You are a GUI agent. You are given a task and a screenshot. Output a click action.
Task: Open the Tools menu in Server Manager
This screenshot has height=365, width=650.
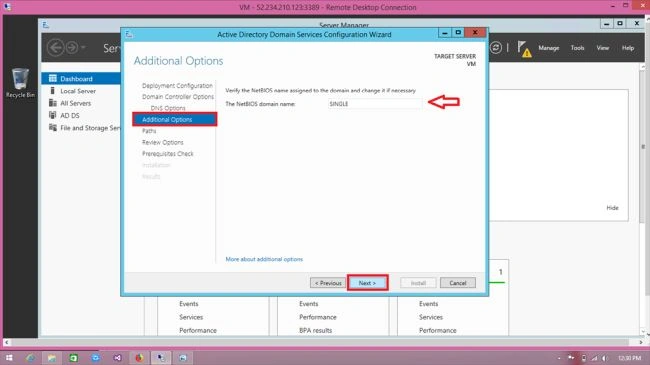point(577,48)
